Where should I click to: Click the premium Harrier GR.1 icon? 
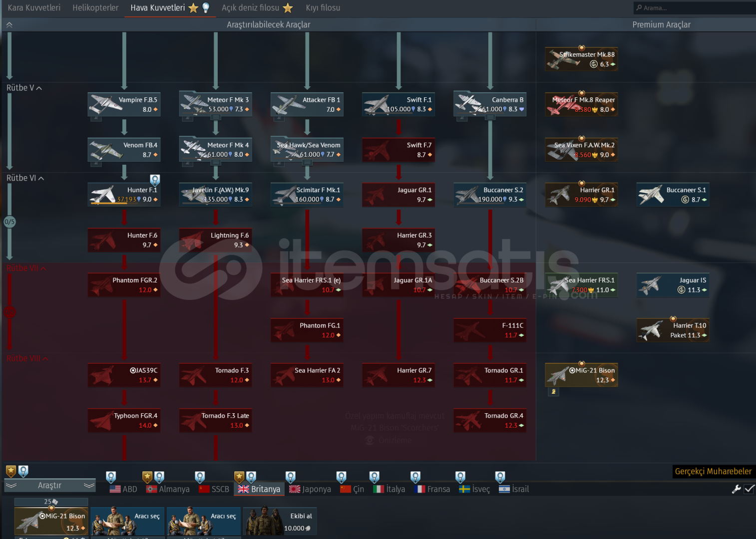[559, 195]
